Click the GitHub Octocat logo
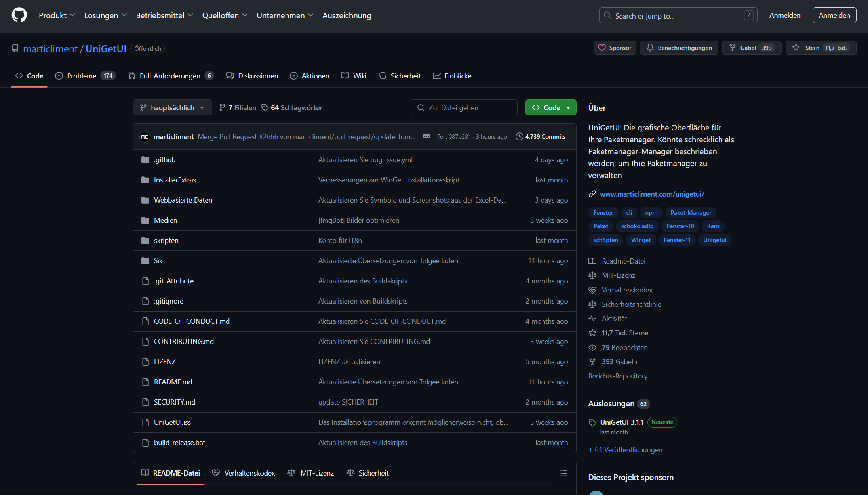Screen dimensions: 868x495 pos(19,15)
